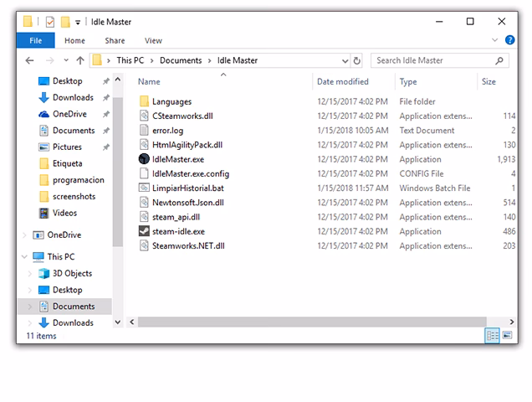The image size is (532, 402).
Task: Click This PC in the breadcrumb path
Action: [x=130, y=60]
